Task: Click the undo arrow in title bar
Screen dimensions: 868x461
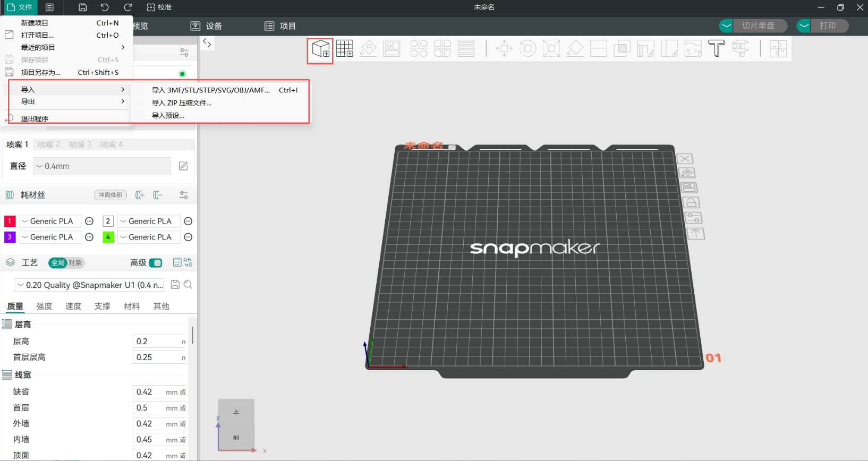Action: click(105, 7)
